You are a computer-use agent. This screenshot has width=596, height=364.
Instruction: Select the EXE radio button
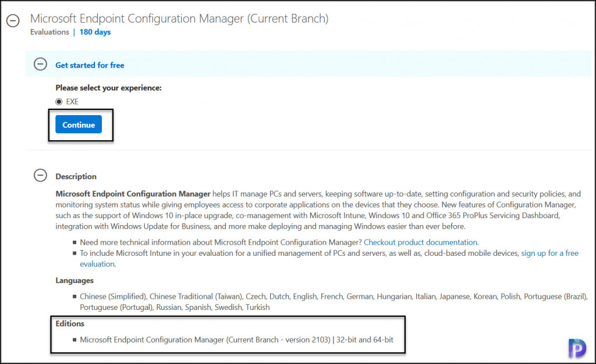pyautogui.click(x=59, y=102)
